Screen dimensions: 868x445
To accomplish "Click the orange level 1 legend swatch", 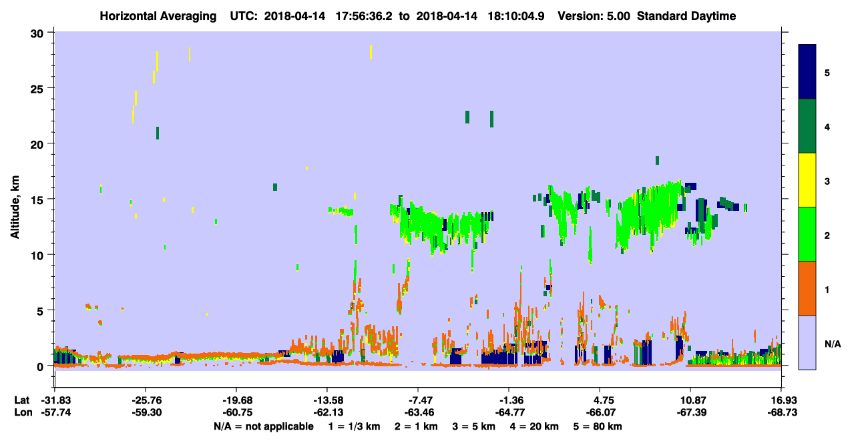I will tap(807, 288).
